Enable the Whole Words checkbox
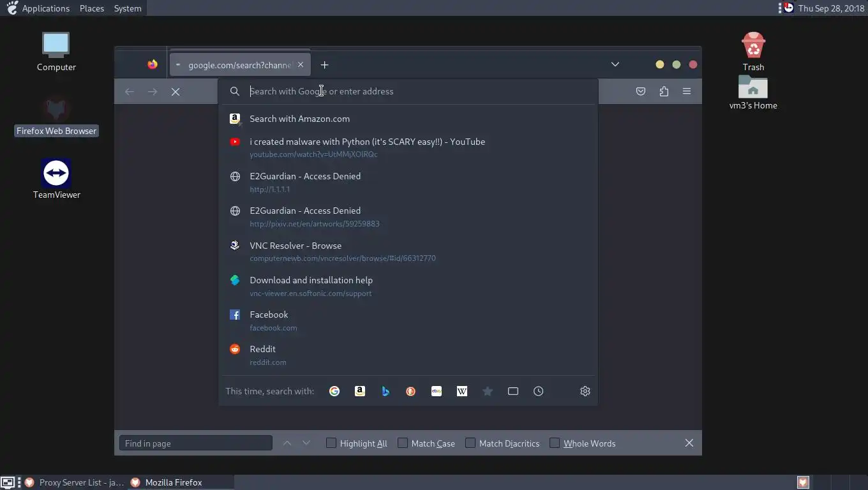 pyautogui.click(x=554, y=443)
